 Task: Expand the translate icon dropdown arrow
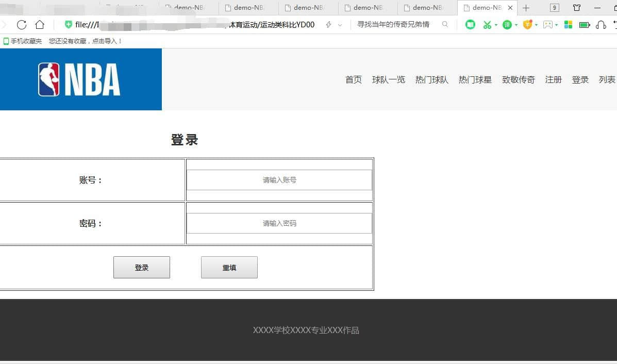516,25
